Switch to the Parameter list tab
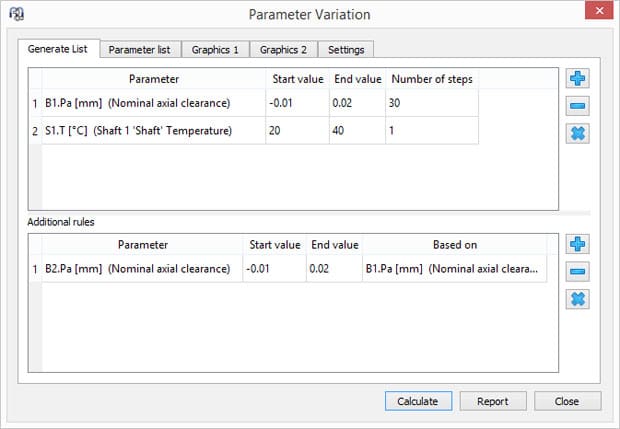This screenshot has height=429, width=620. pos(139,50)
